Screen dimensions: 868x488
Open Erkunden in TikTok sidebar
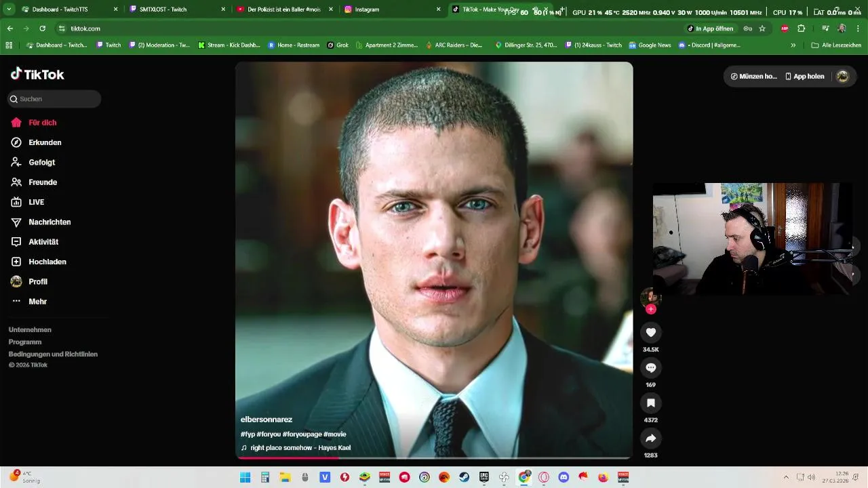coord(37,142)
